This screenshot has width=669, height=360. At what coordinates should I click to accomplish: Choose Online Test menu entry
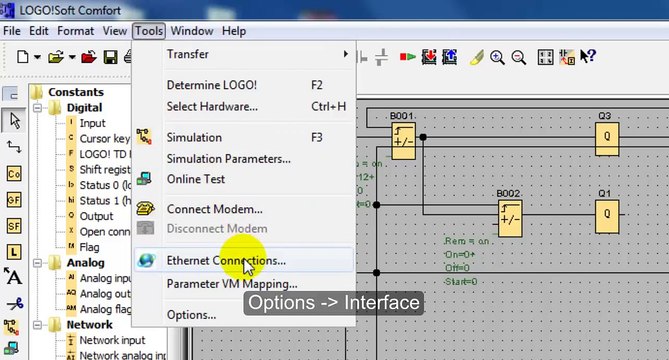[244, 179]
